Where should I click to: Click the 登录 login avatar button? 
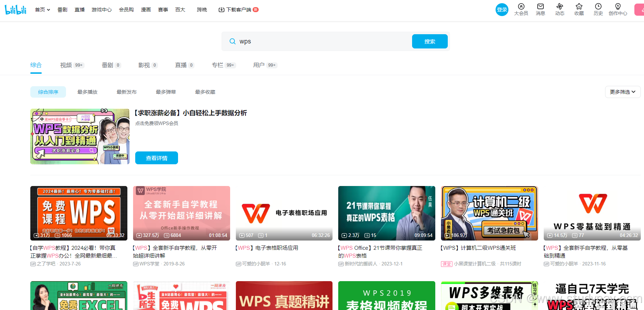[x=502, y=10]
